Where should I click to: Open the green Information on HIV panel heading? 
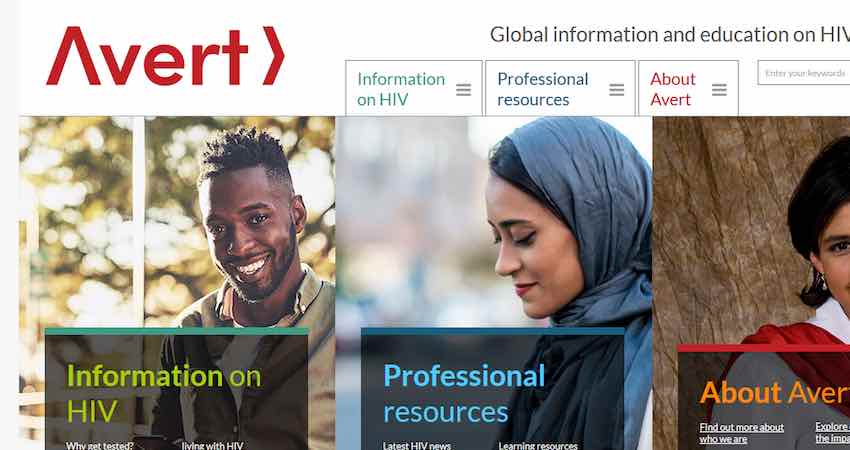[x=164, y=393]
